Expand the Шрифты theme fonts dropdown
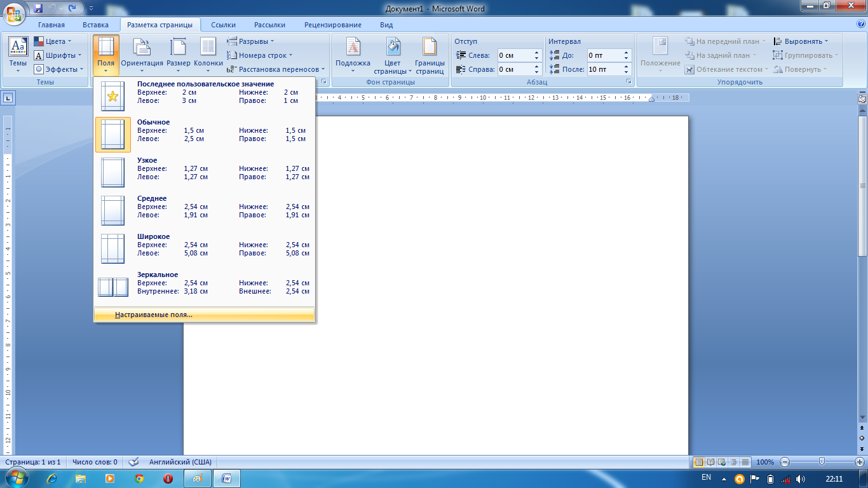Screen dimensions: 868x488 (58, 55)
